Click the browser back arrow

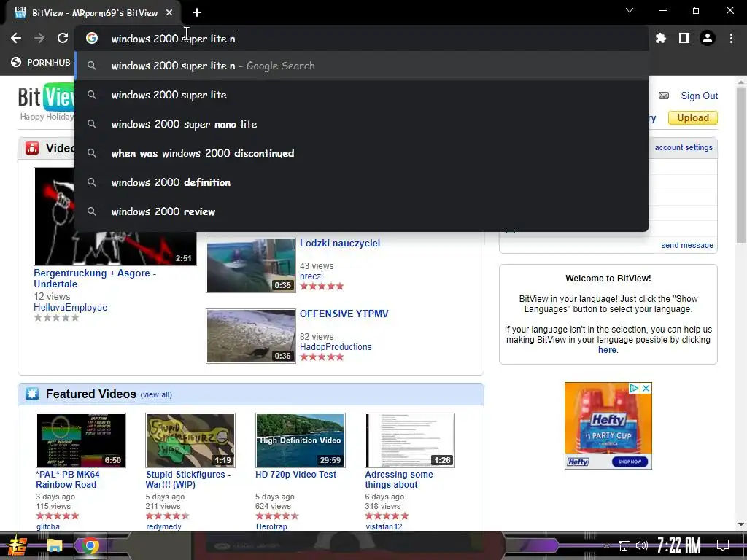16,38
